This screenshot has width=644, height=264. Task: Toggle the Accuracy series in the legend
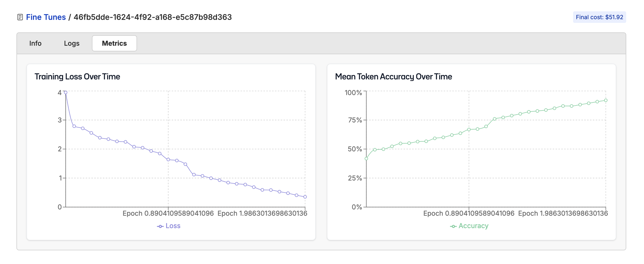point(469,226)
